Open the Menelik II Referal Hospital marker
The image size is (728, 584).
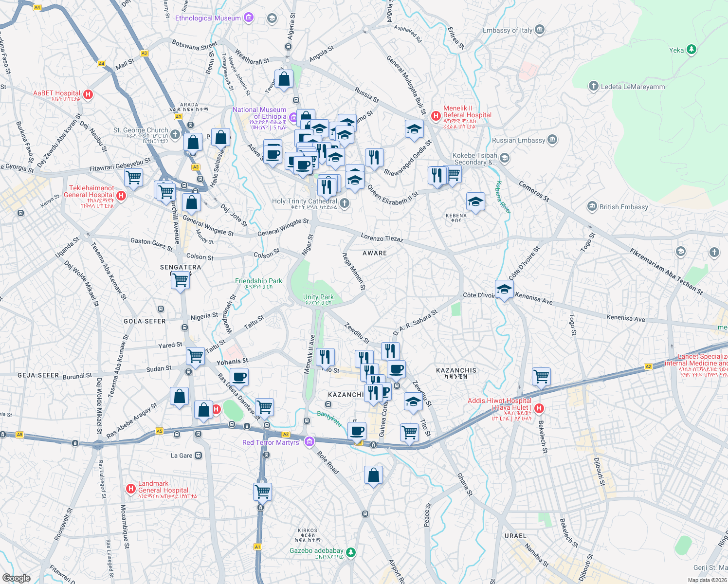[x=435, y=116]
